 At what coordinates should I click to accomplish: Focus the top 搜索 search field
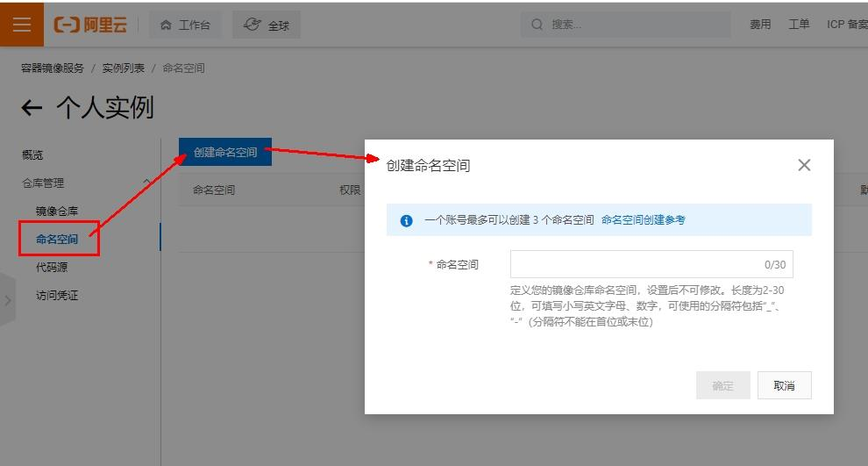pos(625,25)
